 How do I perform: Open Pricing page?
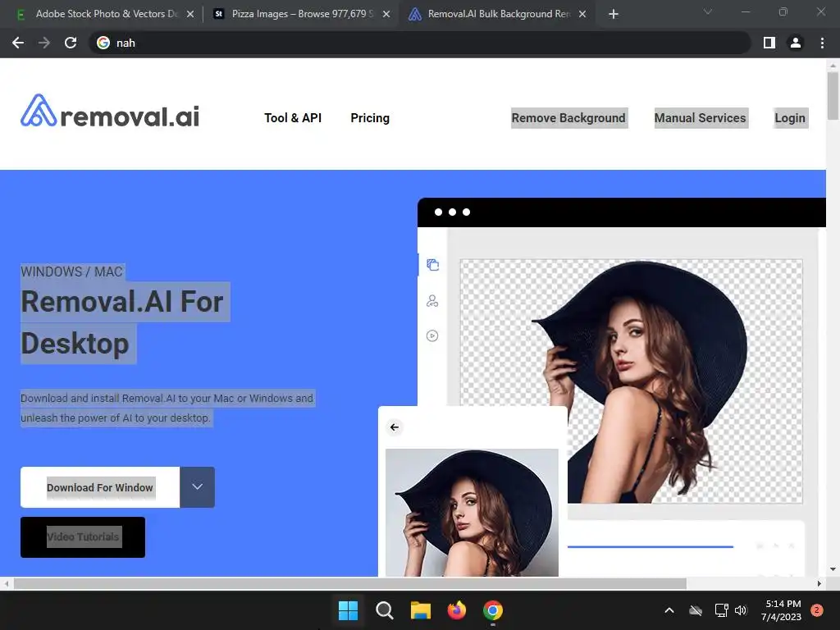[x=370, y=118]
